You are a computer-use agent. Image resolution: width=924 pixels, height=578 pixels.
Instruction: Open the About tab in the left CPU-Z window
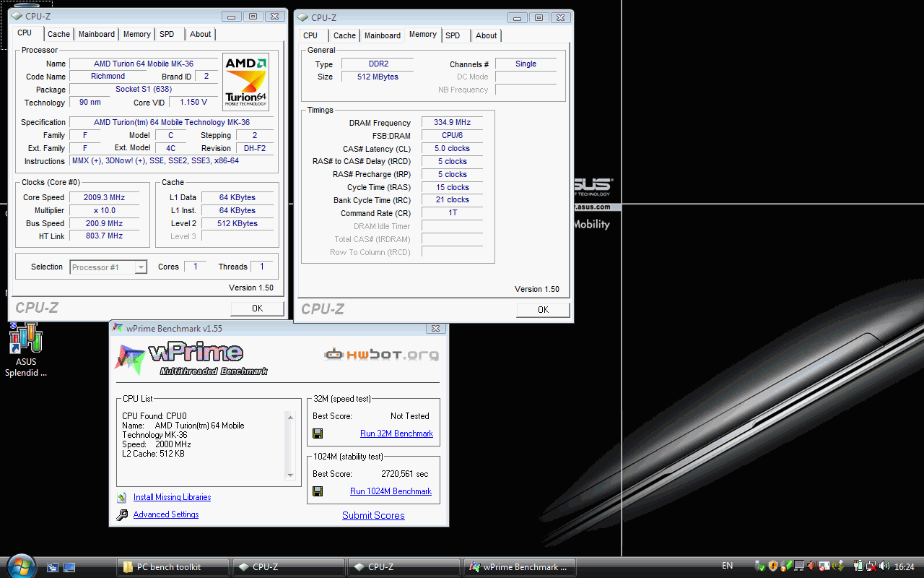(x=201, y=34)
